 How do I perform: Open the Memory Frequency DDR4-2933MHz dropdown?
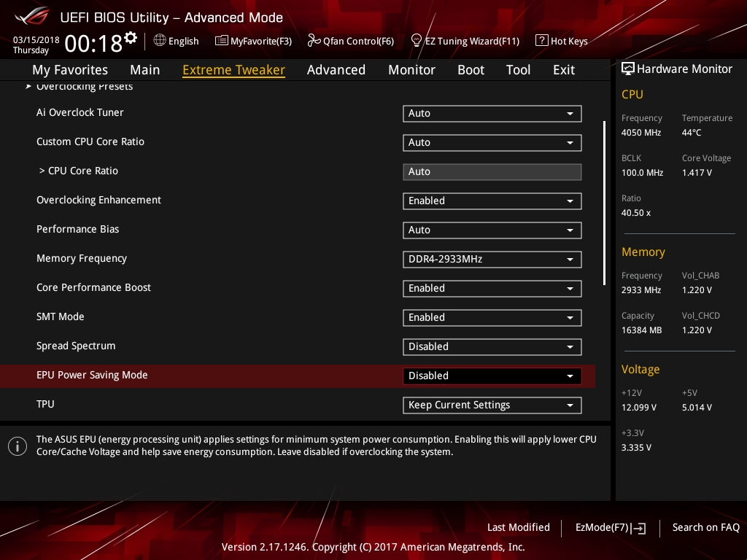[x=492, y=260]
